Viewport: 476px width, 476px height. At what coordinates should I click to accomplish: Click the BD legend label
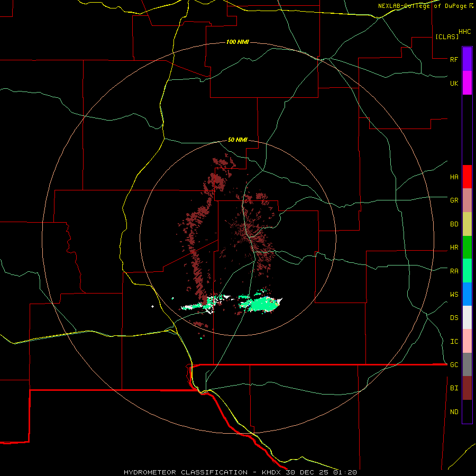tap(454, 224)
